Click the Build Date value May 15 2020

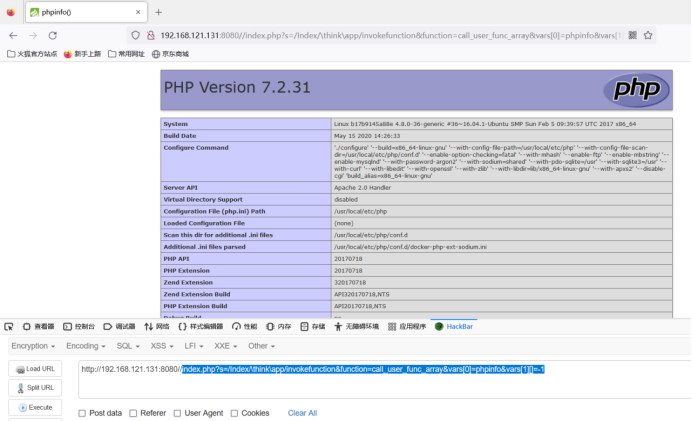point(367,136)
